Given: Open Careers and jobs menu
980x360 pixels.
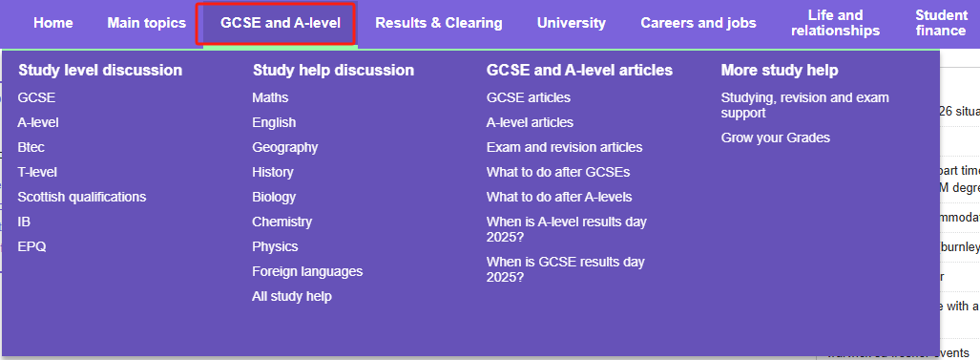Looking at the screenshot, I should [x=699, y=23].
